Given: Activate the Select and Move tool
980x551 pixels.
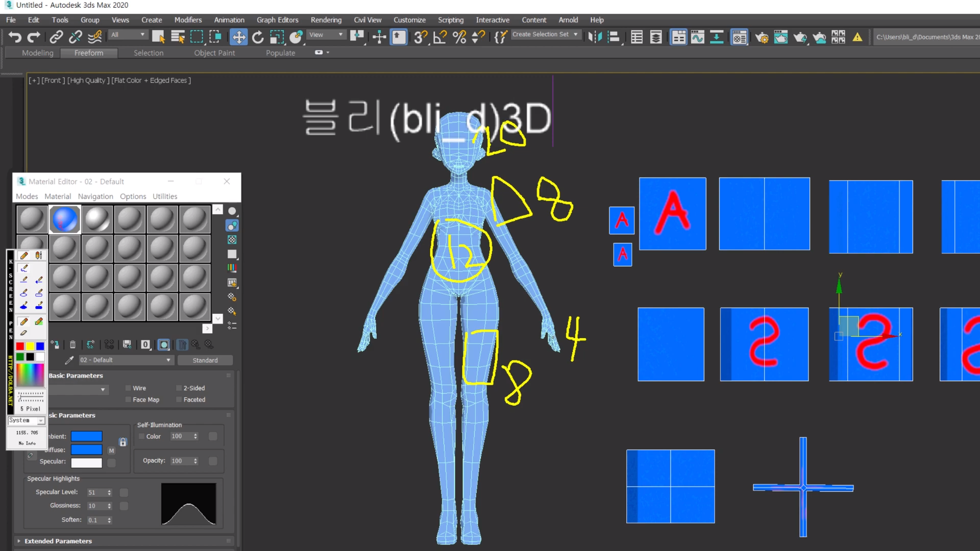Looking at the screenshot, I should click(238, 37).
